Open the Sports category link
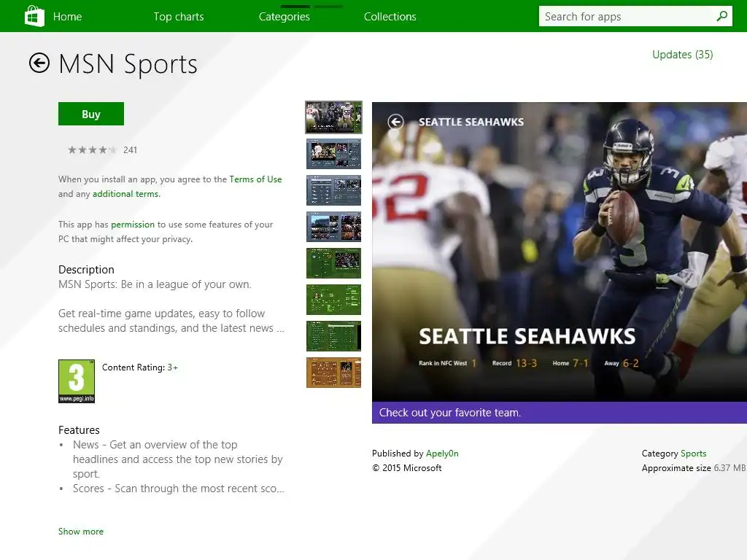Screen dimensions: 747x560 (693, 454)
